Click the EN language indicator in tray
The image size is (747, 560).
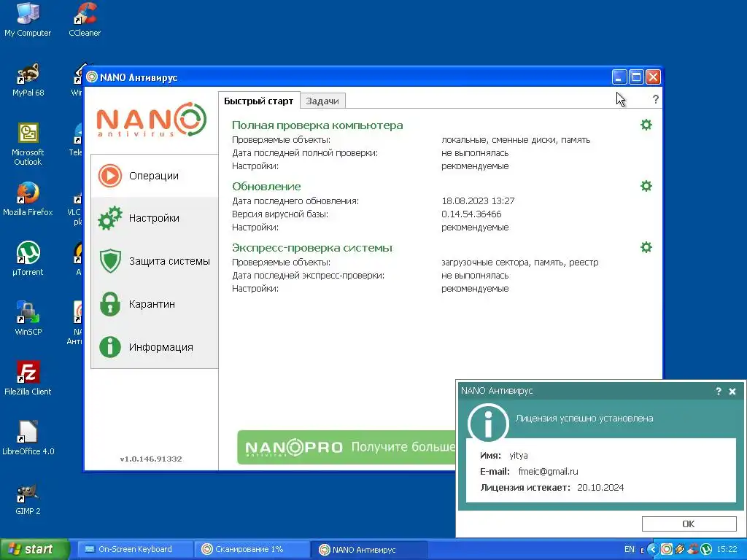pos(630,549)
